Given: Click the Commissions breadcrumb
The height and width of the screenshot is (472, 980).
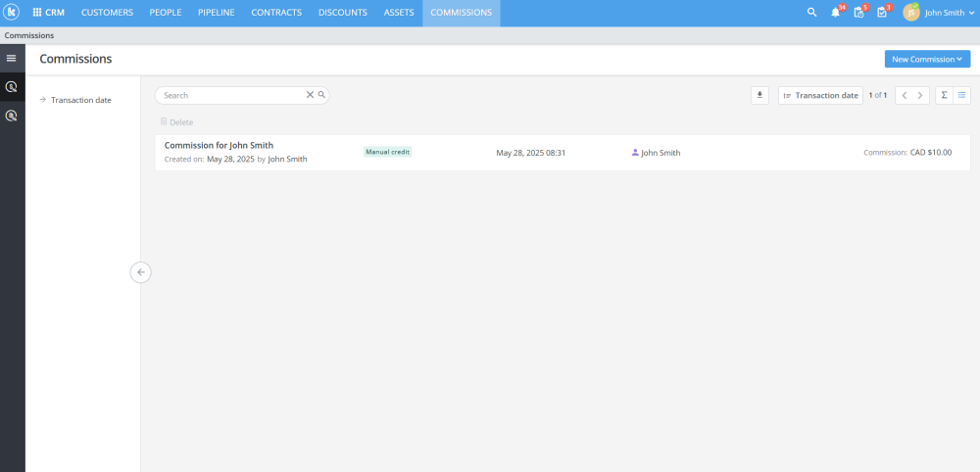Looking at the screenshot, I should click(x=29, y=35).
